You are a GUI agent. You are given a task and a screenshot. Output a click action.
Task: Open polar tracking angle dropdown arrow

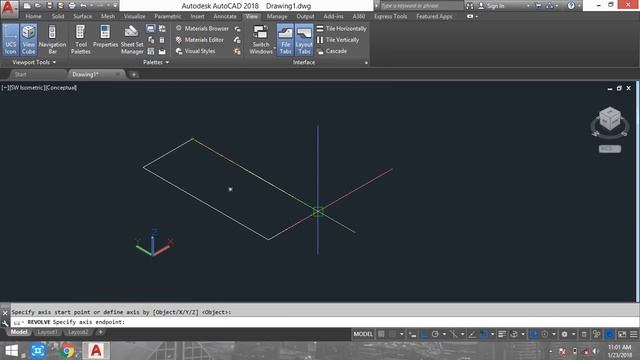[x=444, y=334]
